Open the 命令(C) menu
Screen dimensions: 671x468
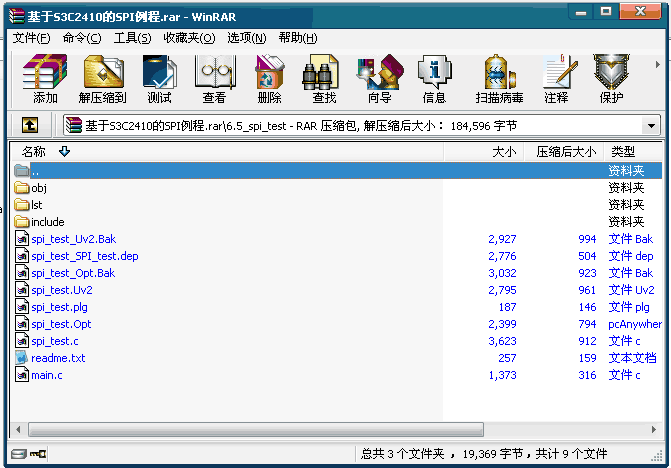pyautogui.click(x=82, y=38)
